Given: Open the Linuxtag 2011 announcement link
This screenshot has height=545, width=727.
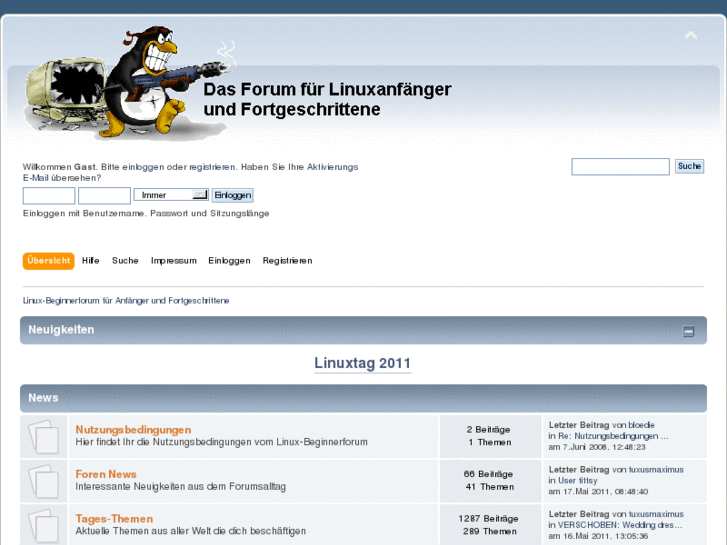Looking at the screenshot, I should click(x=363, y=363).
